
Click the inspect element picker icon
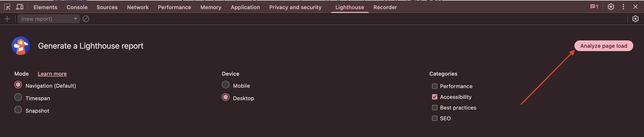coord(7,7)
